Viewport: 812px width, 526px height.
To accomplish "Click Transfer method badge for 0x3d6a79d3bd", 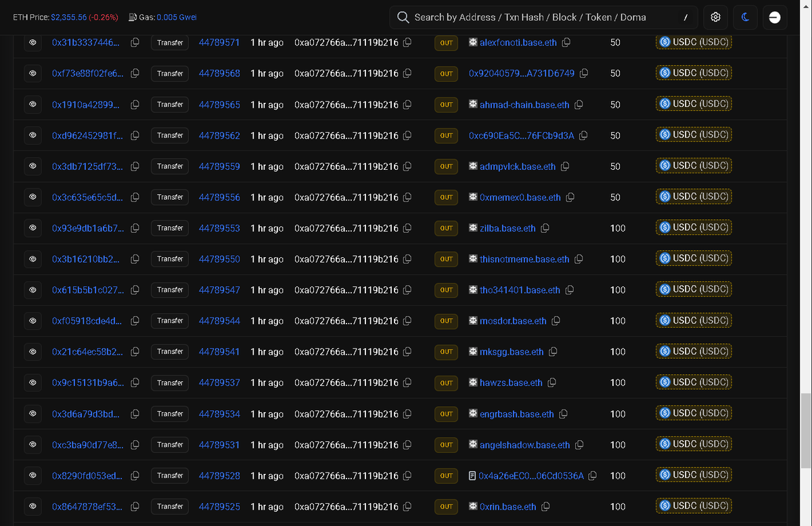I will [x=170, y=414].
